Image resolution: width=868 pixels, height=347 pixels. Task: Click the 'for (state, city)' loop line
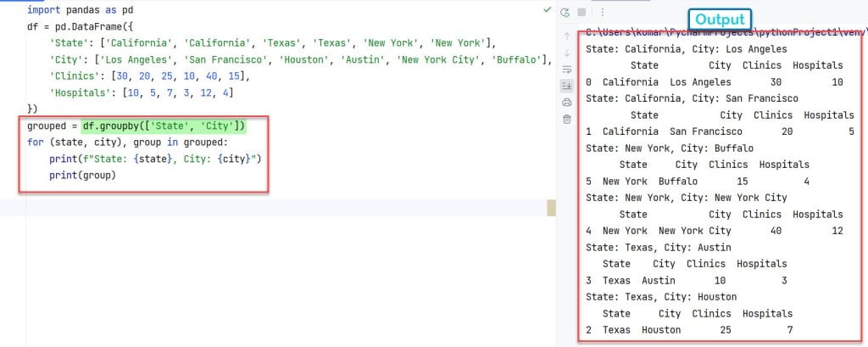click(x=127, y=143)
